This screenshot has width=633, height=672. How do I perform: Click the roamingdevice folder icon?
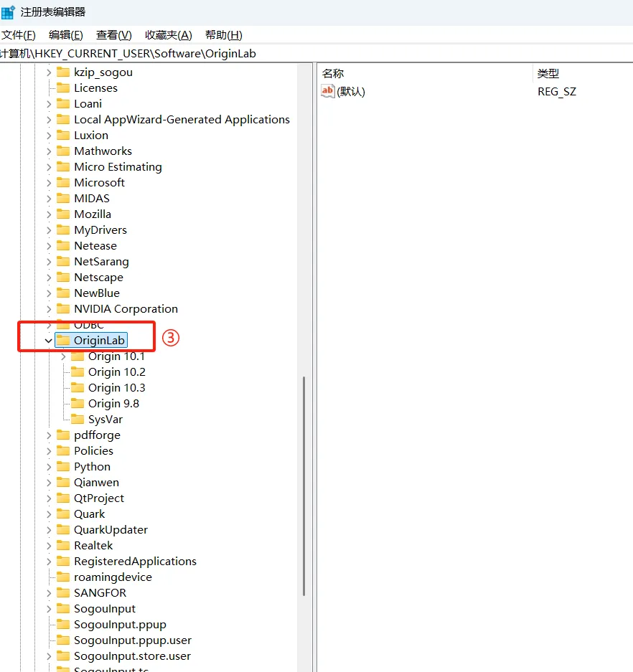63,577
